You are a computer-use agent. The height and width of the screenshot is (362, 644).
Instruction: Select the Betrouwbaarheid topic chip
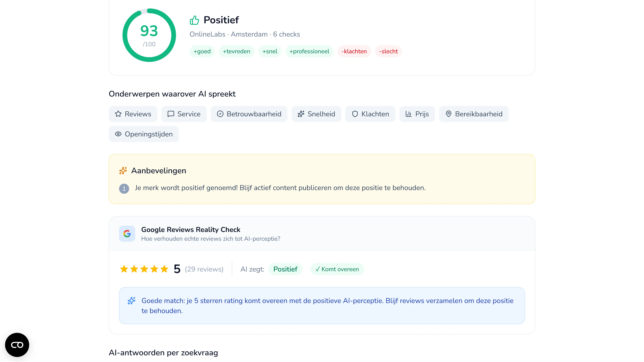tap(249, 114)
